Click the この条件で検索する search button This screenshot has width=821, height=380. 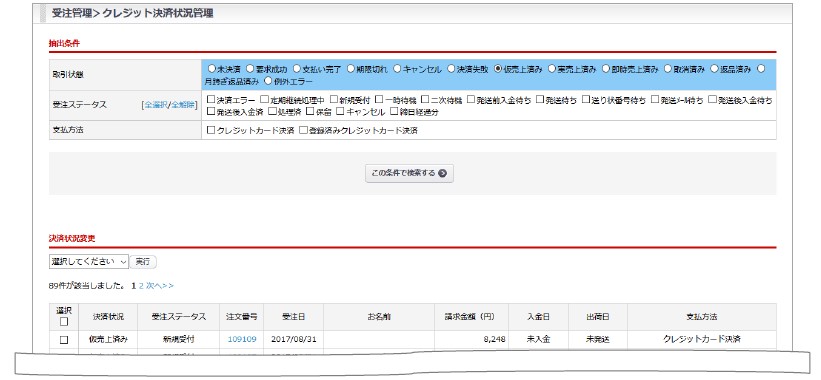(x=409, y=173)
